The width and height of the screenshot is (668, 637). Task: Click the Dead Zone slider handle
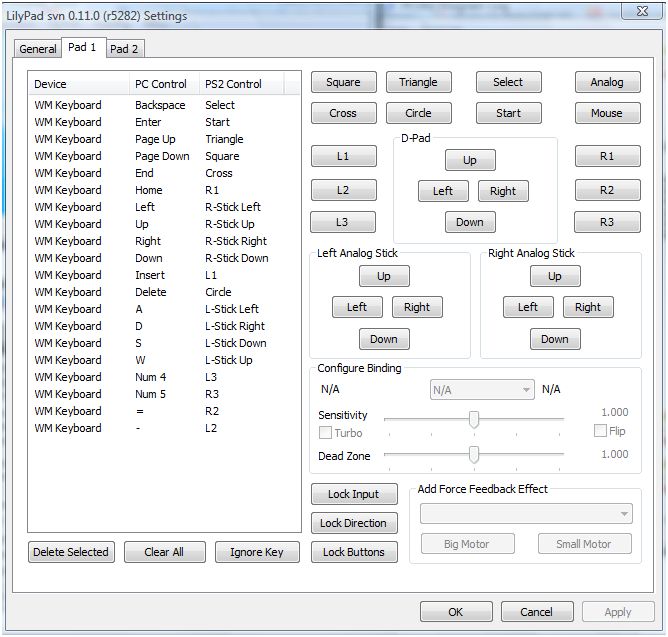pyautogui.click(x=474, y=455)
